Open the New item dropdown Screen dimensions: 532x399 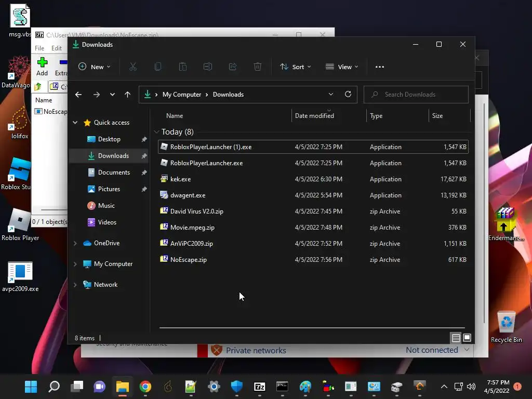(95, 67)
